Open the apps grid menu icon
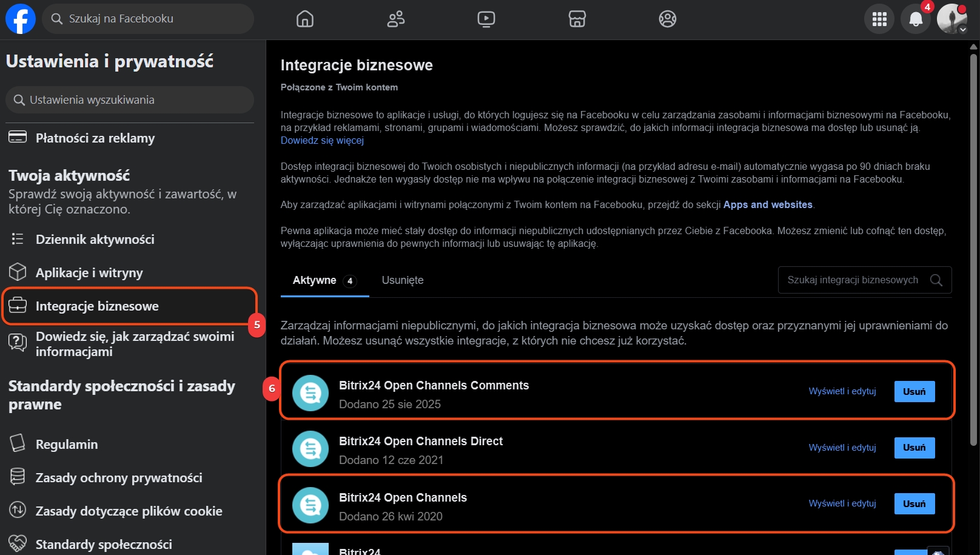Image resolution: width=980 pixels, height=555 pixels. (879, 19)
